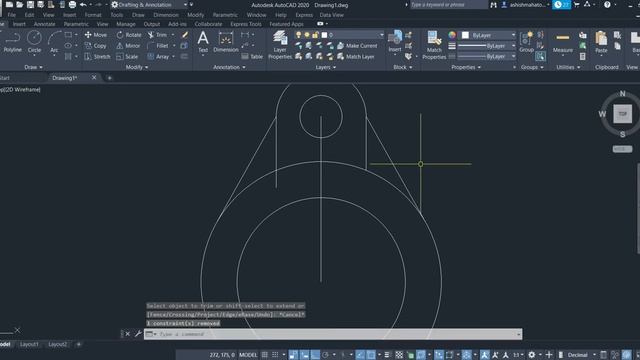Activate the Scale tool
This screenshot has height=360, width=640.
tap(127, 57)
